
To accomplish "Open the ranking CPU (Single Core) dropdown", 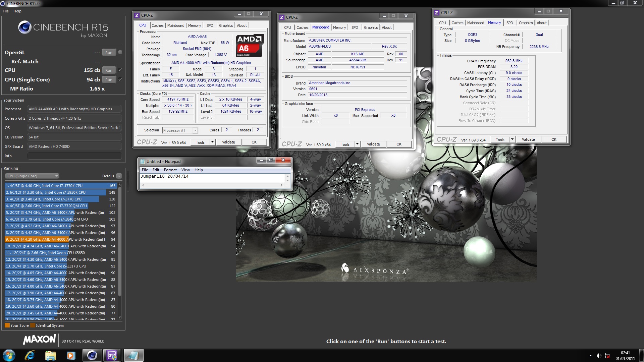I will [x=32, y=176].
